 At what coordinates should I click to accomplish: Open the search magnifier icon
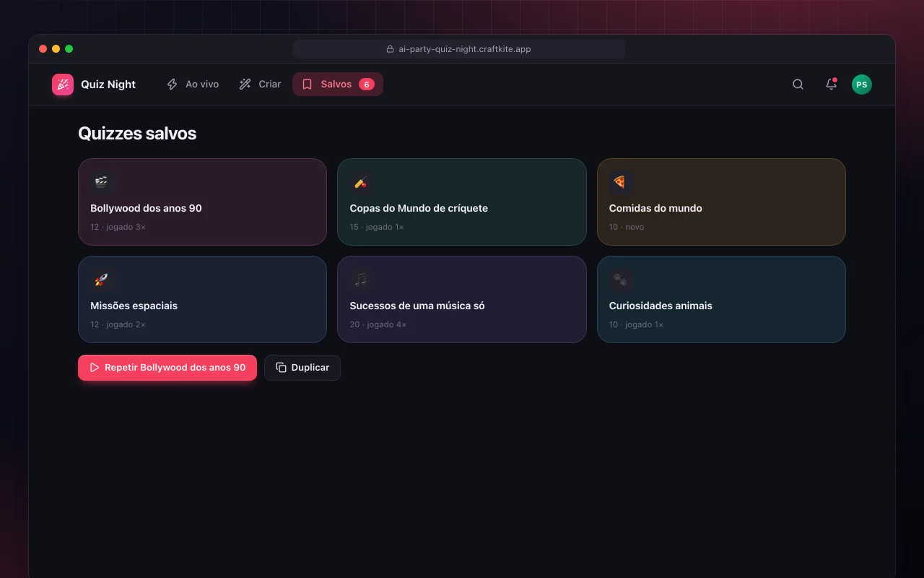pos(798,85)
